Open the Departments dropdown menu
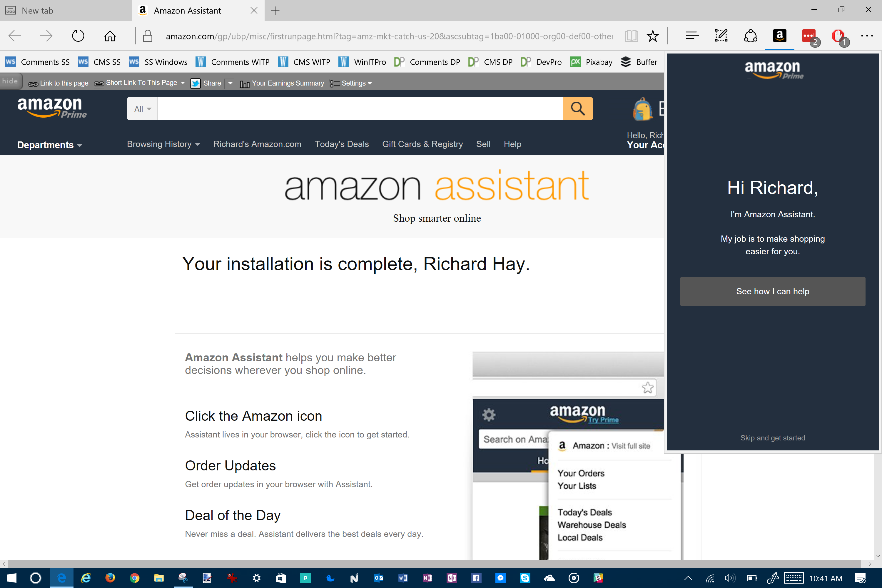The height and width of the screenshot is (588, 882). pos(49,145)
